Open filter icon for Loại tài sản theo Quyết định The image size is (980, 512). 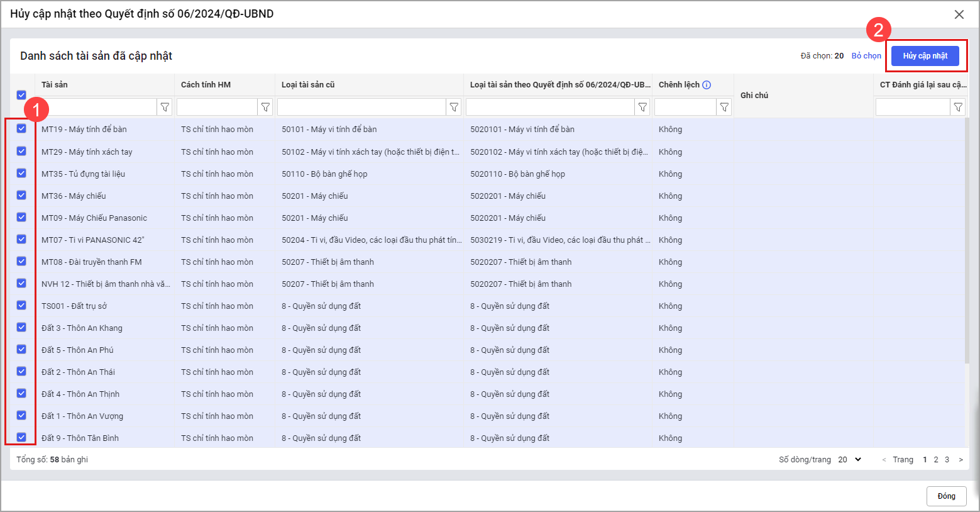pos(642,108)
